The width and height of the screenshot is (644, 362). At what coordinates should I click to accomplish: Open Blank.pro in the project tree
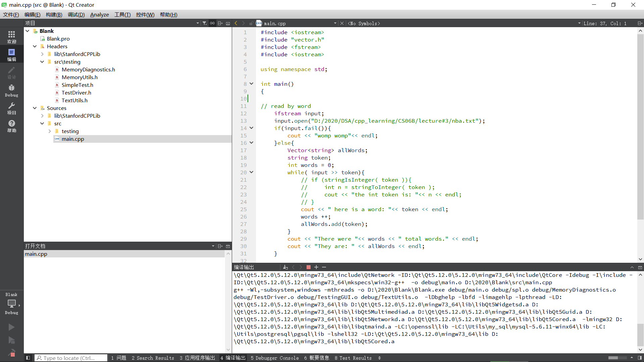pyautogui.click(x=58, y=39)
